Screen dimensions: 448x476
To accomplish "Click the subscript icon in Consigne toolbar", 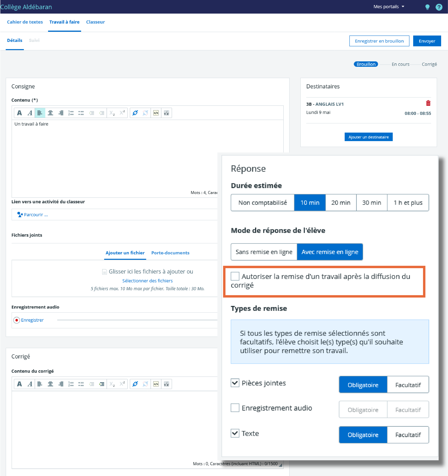I will [112, 113].
